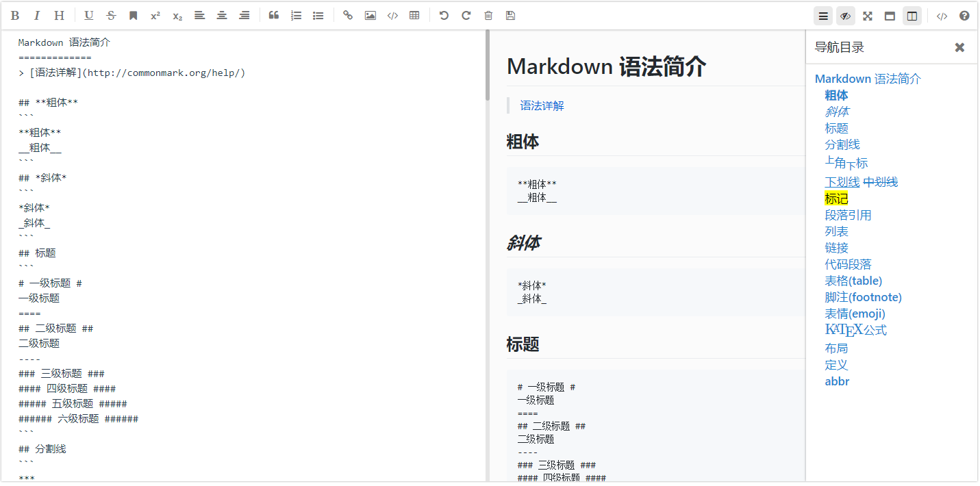
Task: Toggle the navigation directory hamburger button
Action: click(x=823, y=16)
